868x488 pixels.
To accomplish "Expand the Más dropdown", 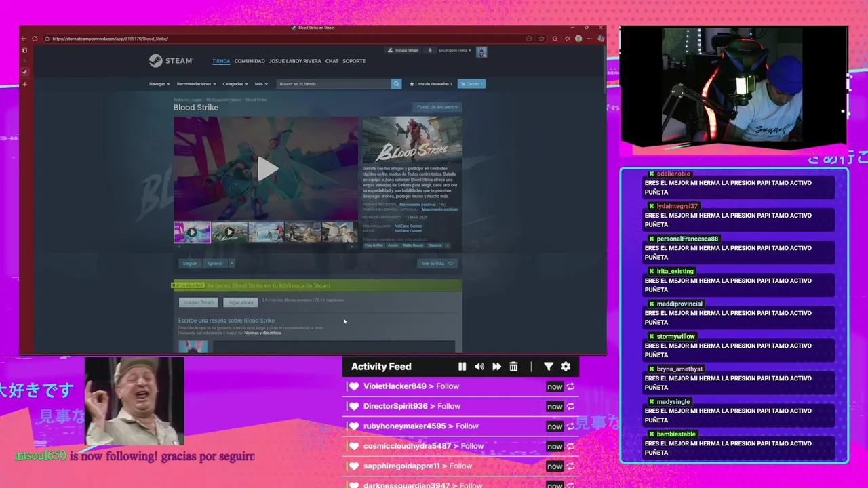I will pos(261,84).
